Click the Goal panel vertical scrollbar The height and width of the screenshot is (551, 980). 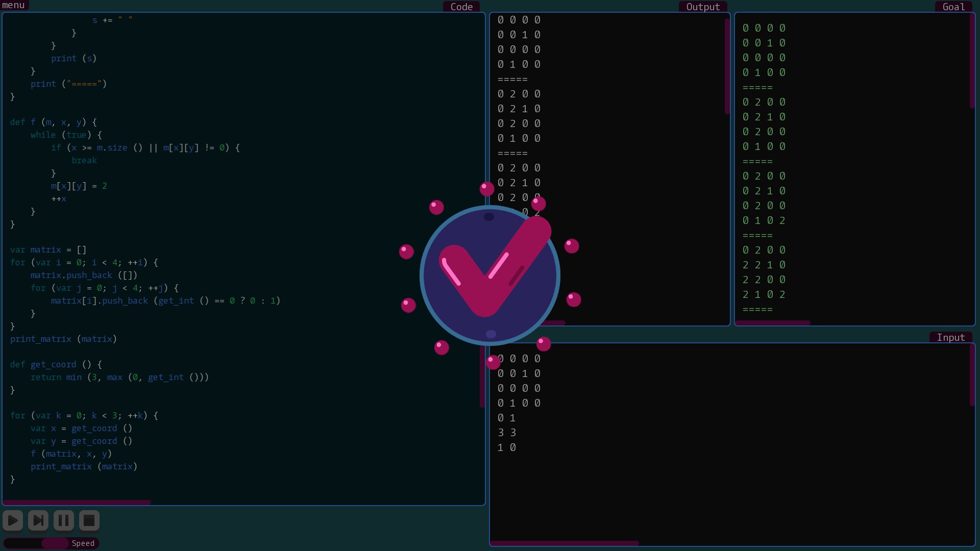pos(972,61)
